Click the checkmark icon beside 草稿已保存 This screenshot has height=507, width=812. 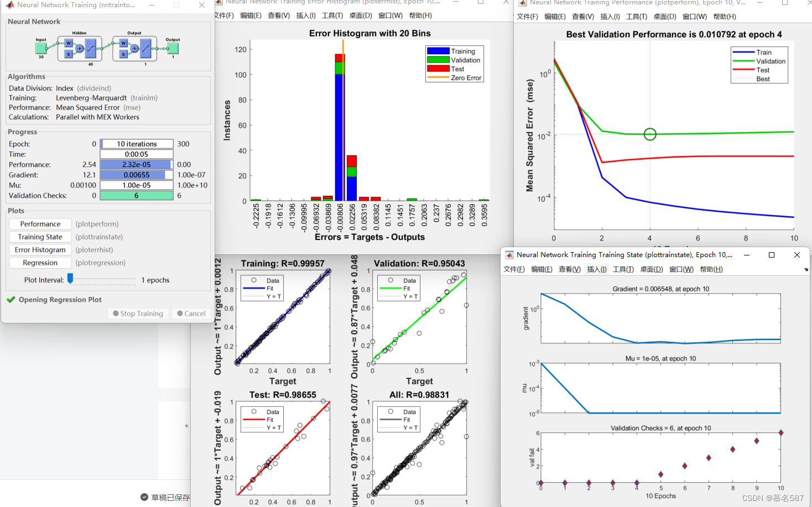144,497
